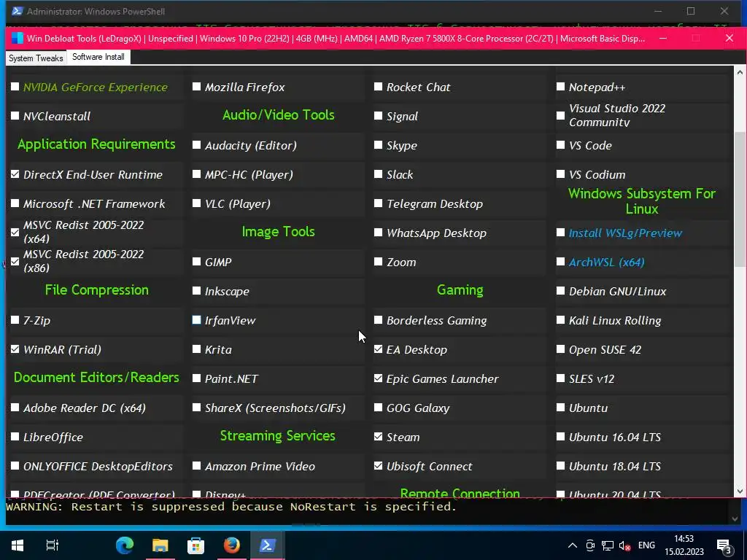Open Microsoft Store from the taskbar
This screenshot has width=747, height=560.
pos(196,545)
